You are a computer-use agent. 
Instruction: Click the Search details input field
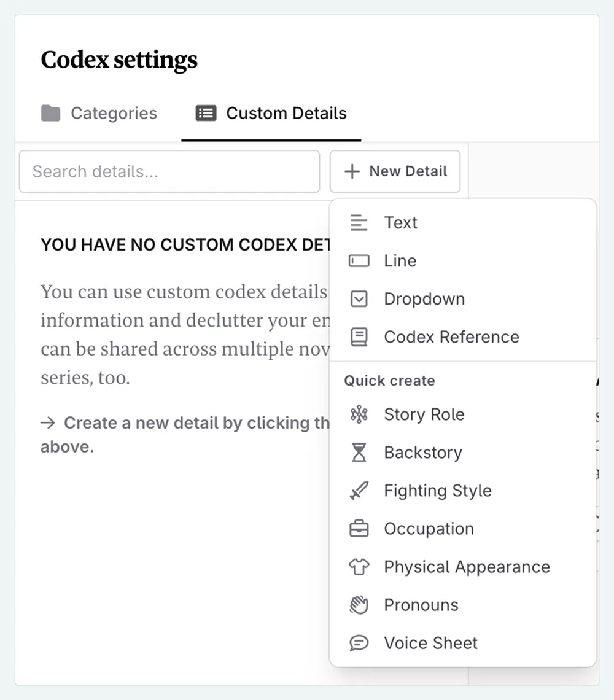(x=169, y=171)
